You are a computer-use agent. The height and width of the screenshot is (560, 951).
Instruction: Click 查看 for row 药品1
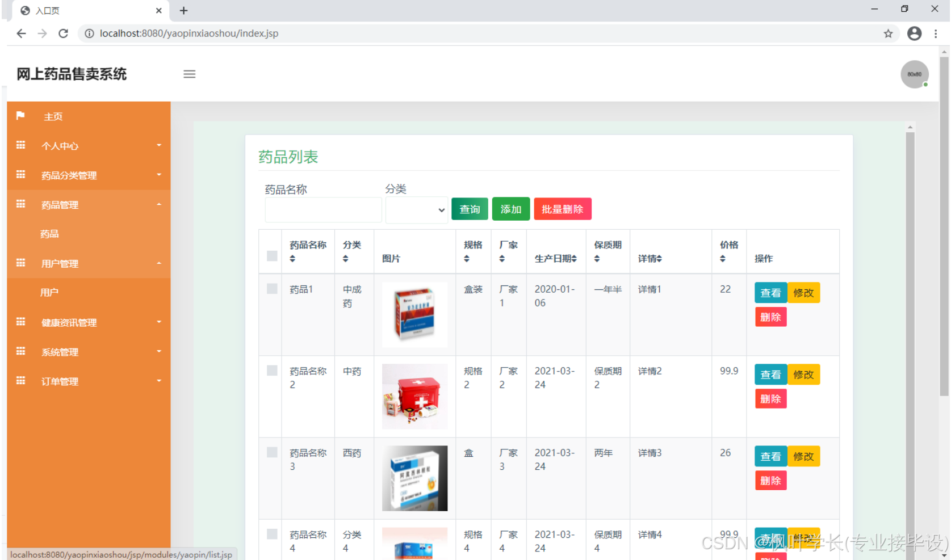[x=770, y=293]
